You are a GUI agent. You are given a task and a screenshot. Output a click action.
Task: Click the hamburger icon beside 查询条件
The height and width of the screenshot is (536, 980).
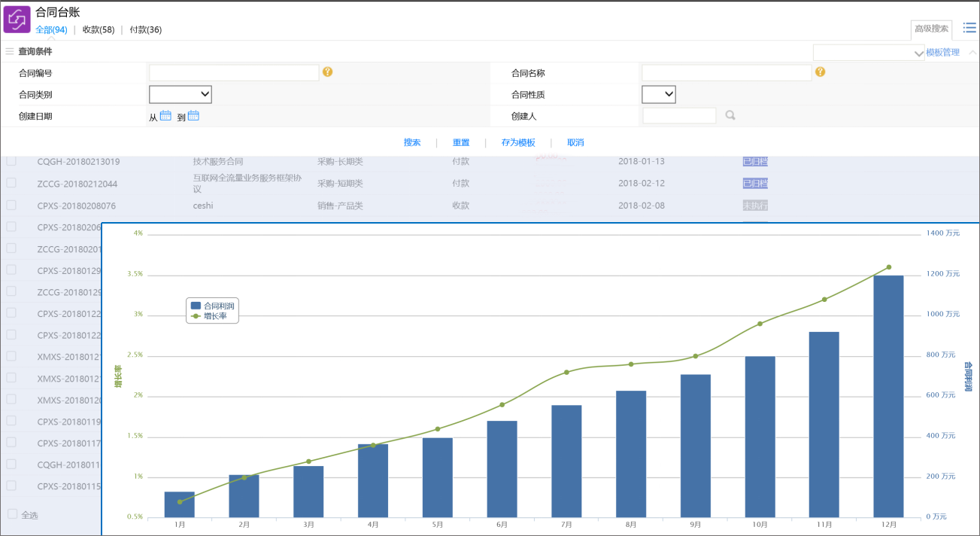10,51
